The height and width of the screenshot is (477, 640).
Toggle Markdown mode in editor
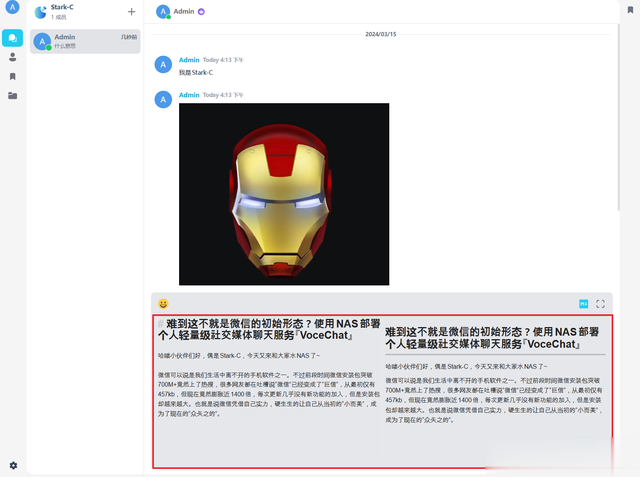(584, 304)
